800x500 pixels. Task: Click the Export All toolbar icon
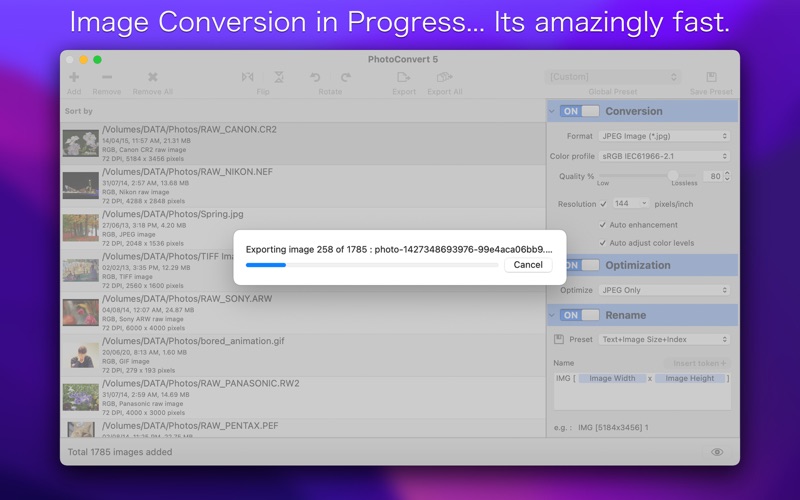444,77
